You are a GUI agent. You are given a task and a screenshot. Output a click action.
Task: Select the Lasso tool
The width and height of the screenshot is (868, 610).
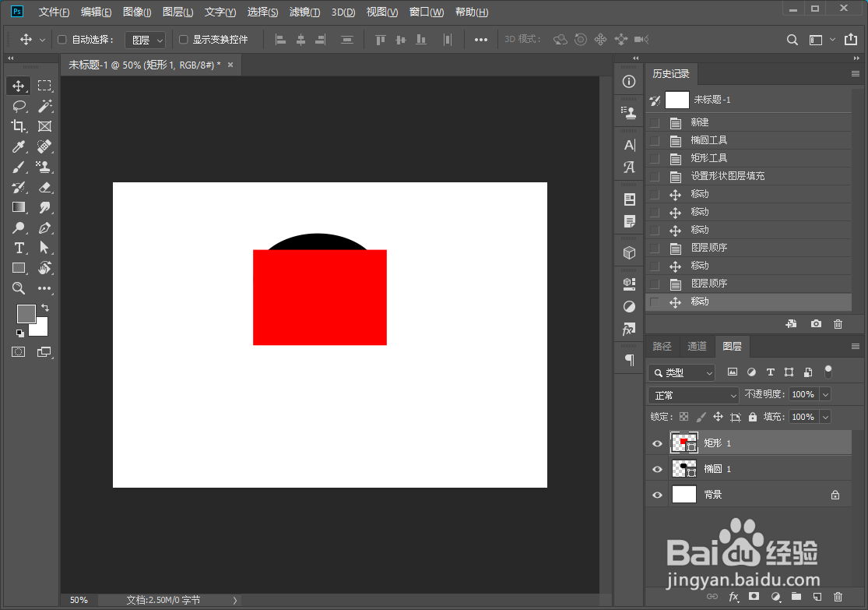click(x=18, y=106)
